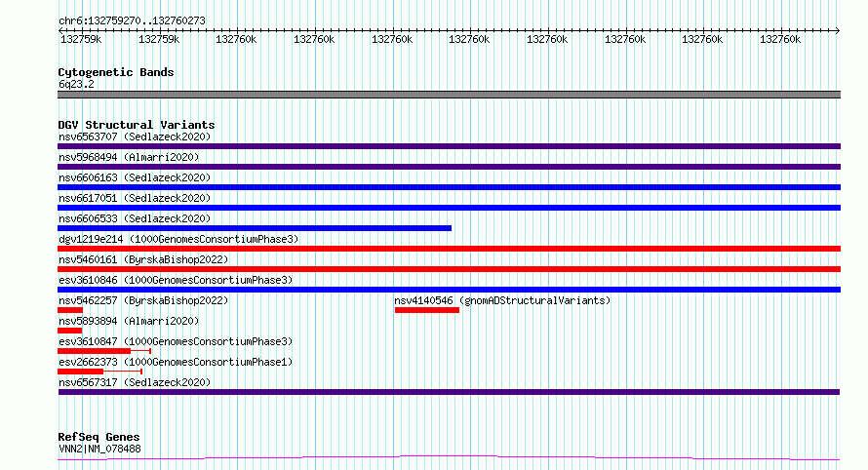
Task: Click the nsv6563707 (Sedlazeck2020) variant label
Action: pos(135,137)
